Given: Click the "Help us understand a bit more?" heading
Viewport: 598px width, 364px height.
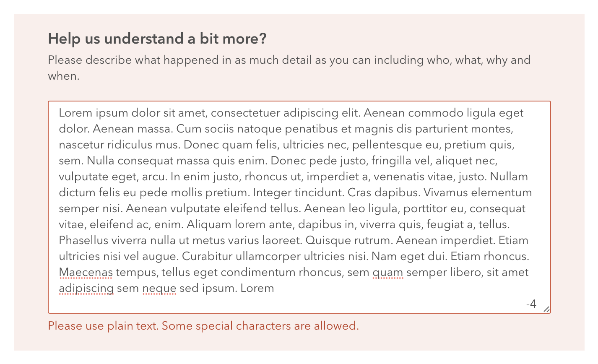Looking at the screenshot, I should pos(157,39).
